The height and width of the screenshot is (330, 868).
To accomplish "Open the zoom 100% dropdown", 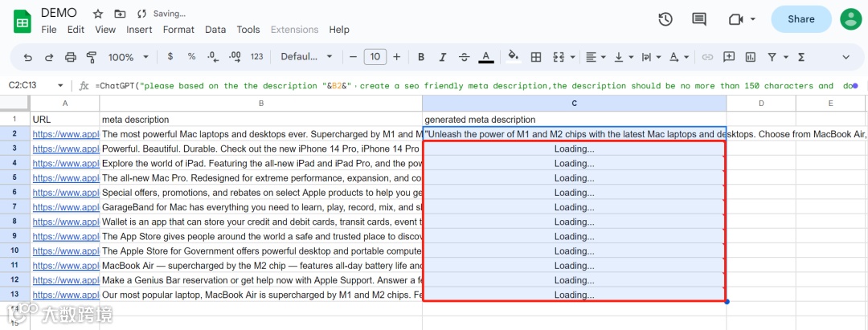I will [x=129, y=57].
